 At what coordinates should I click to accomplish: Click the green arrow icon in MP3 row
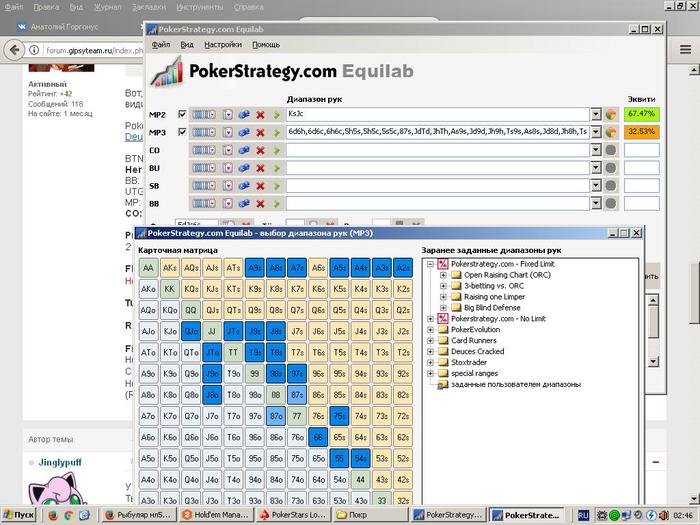(276, 133)
